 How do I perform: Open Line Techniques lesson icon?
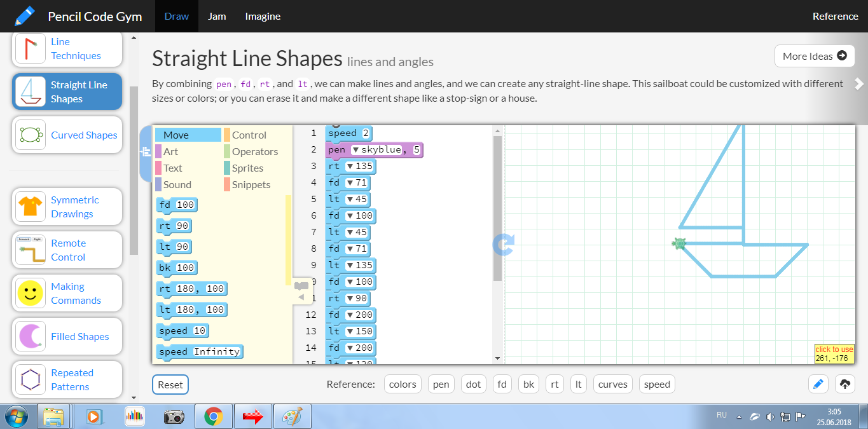[30, 49]
